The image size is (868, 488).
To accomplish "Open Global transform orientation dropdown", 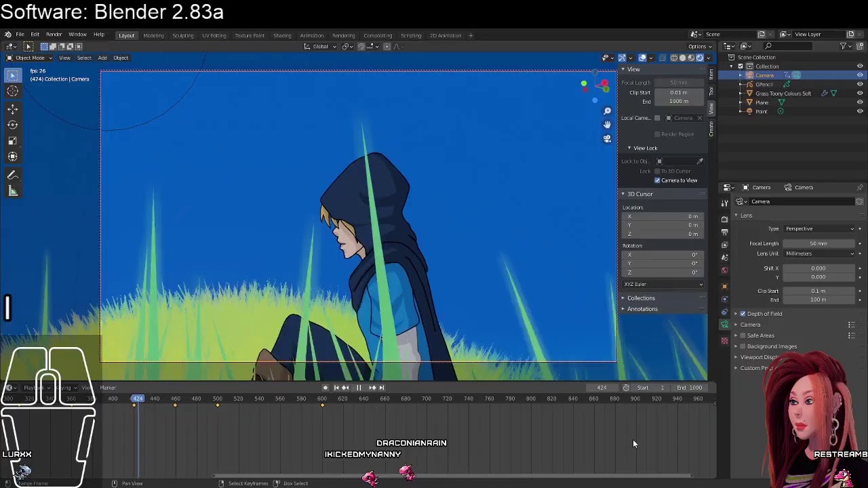I will [x=319, y=46].
